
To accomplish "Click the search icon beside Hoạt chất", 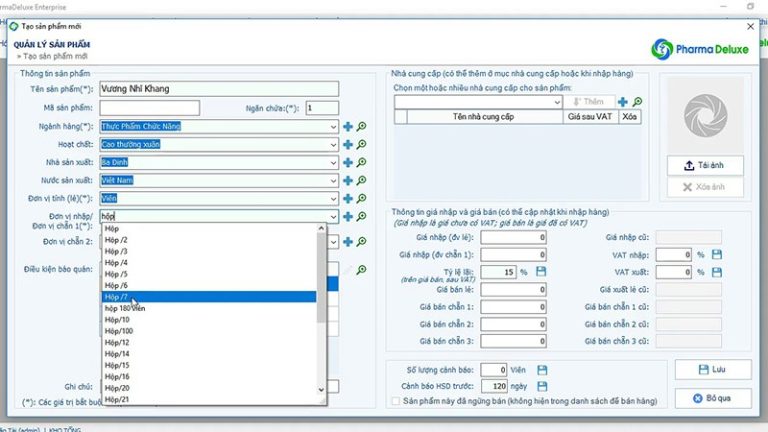I will [362, 145].
